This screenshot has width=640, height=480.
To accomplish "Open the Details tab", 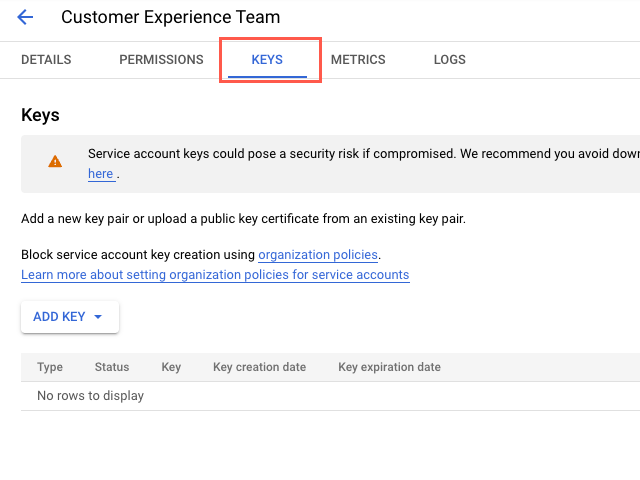I will click(46, 60).
